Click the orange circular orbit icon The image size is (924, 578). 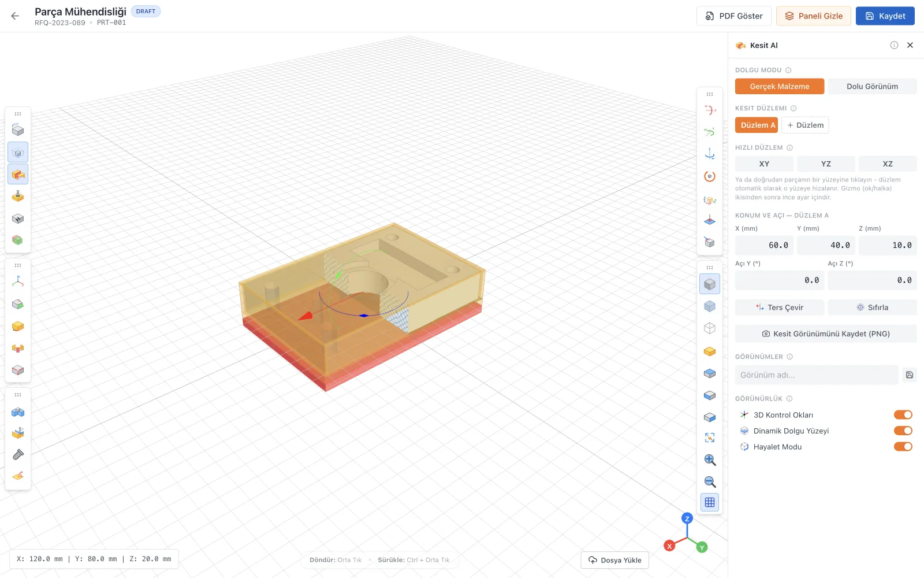[x=710, y=176]
